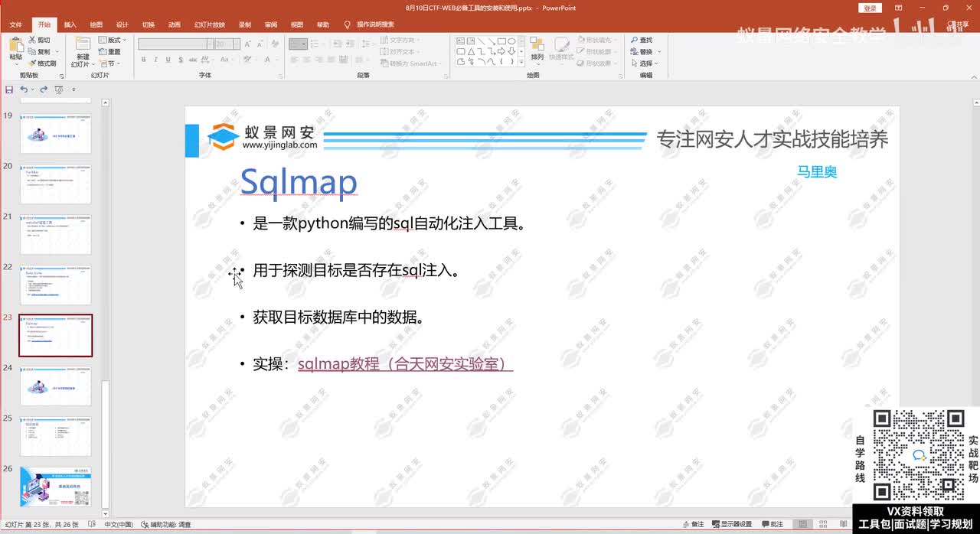Open the Replace (替换) option
Screen dimensions: 980x534
pos(644,51)
